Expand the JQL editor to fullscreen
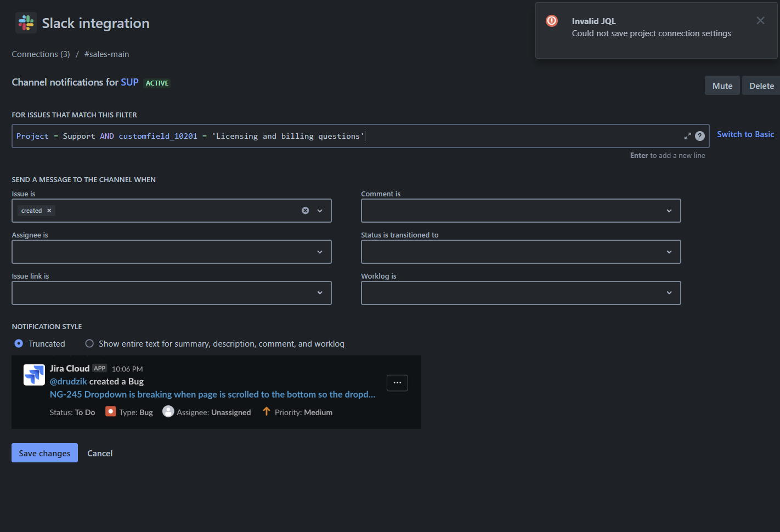 pyautogui.click(x=687, y=135)
